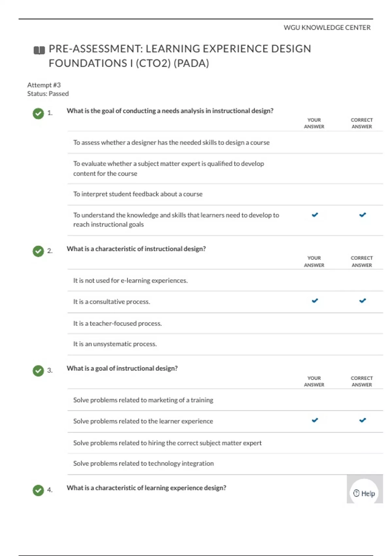This screenshot has width=392, height=556.
Task: Select 'It is an unsystematic process.' option
Action: (115, 344)
